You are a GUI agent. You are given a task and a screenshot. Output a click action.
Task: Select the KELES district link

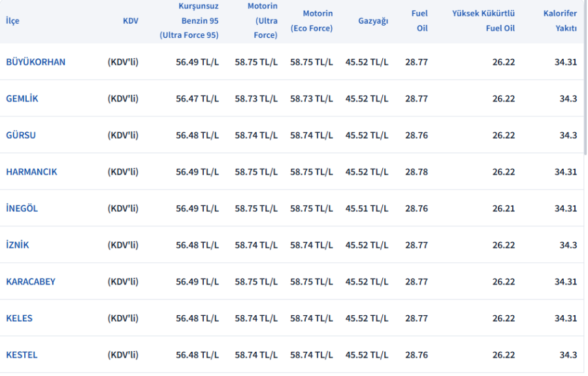click(x=19, y=318)
